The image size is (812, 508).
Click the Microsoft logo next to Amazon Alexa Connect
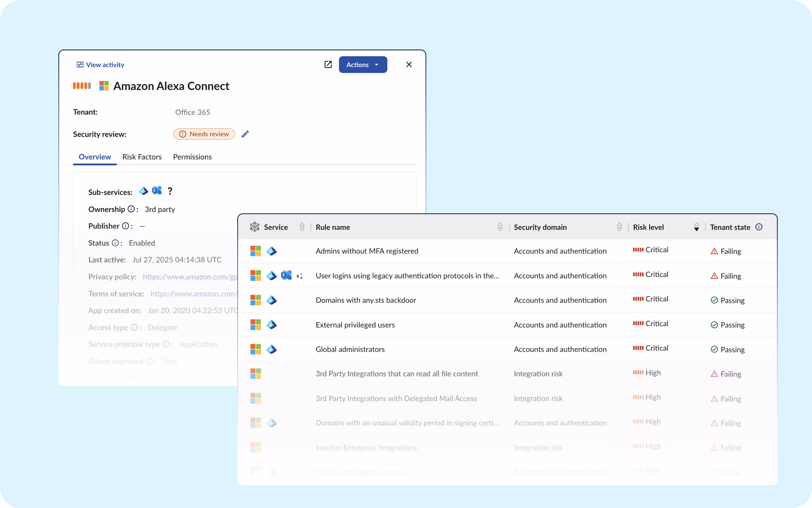coord(104,86)
